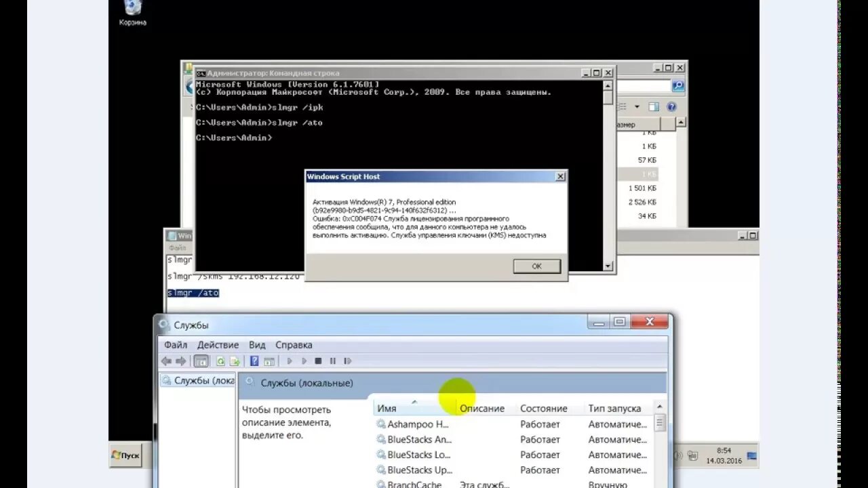
Task: Toggle the preview pane icon in Explorer
Action: 654,107
